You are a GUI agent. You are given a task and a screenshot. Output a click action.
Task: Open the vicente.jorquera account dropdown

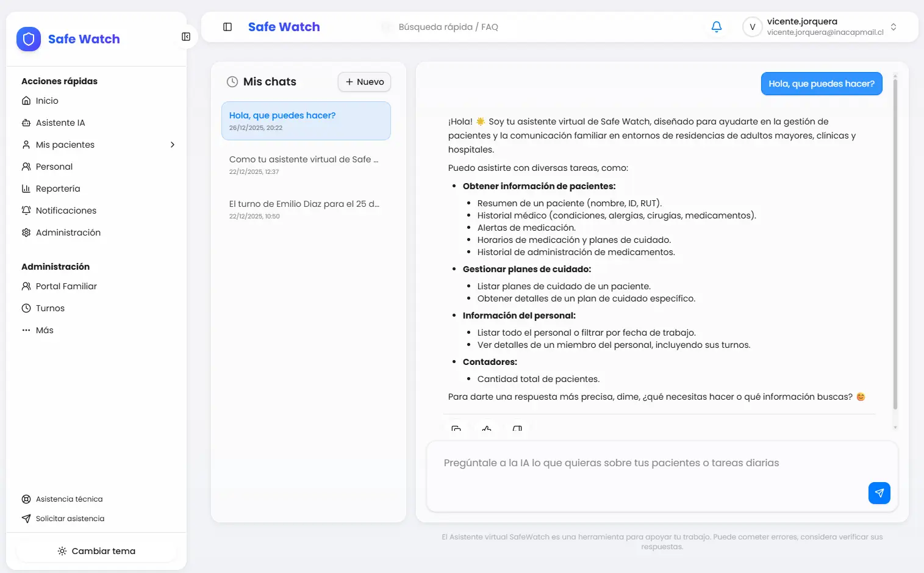point(893,27)
